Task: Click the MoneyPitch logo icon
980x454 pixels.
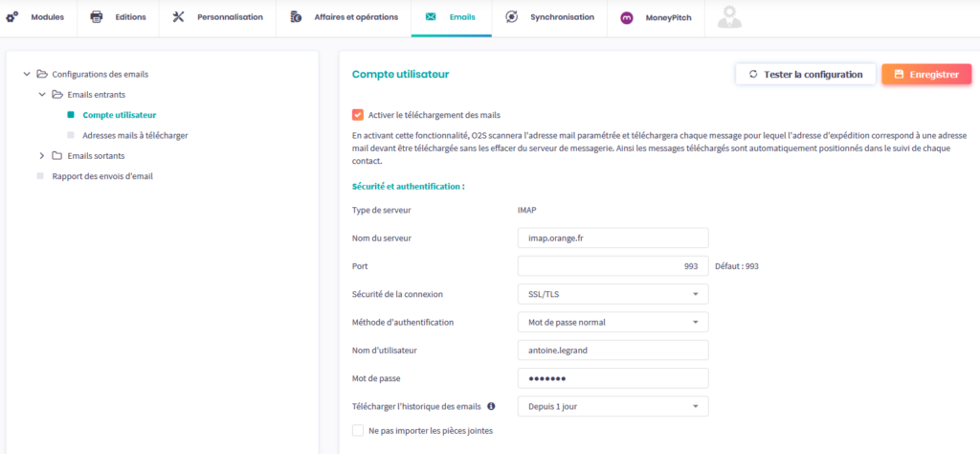Action: coord(627,17)
